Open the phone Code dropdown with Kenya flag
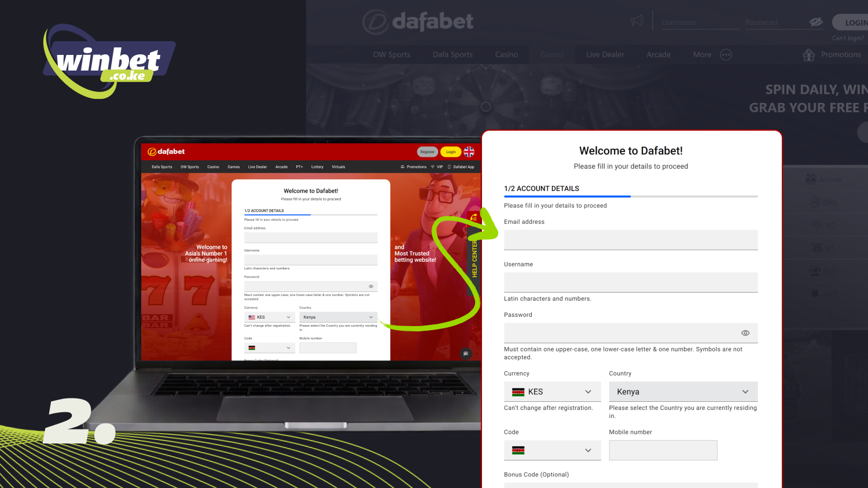Screen dimensions: 868x488 552,450
